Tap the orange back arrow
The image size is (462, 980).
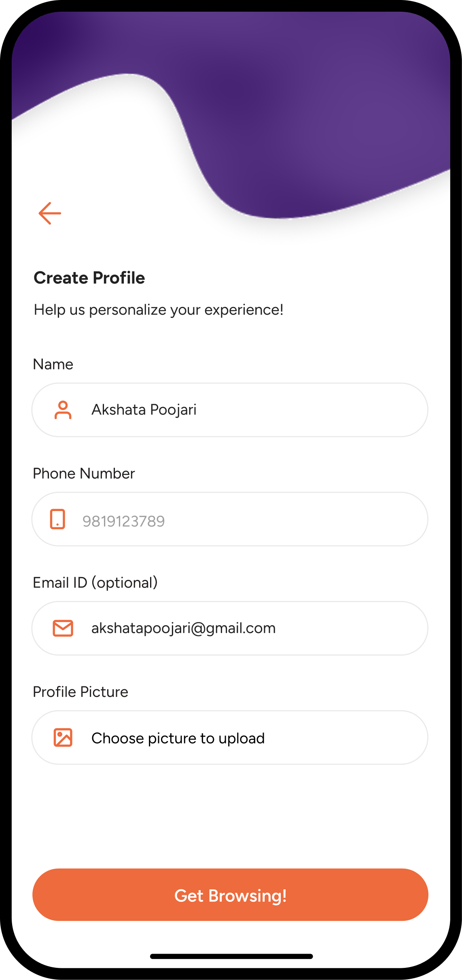(x=50, y=213)
